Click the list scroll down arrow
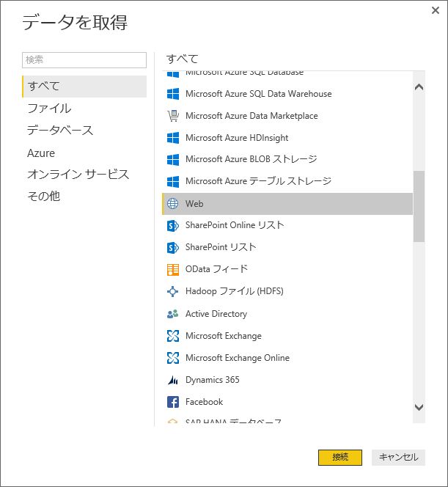The image size is (448, 487). click(x=419, y=407)
